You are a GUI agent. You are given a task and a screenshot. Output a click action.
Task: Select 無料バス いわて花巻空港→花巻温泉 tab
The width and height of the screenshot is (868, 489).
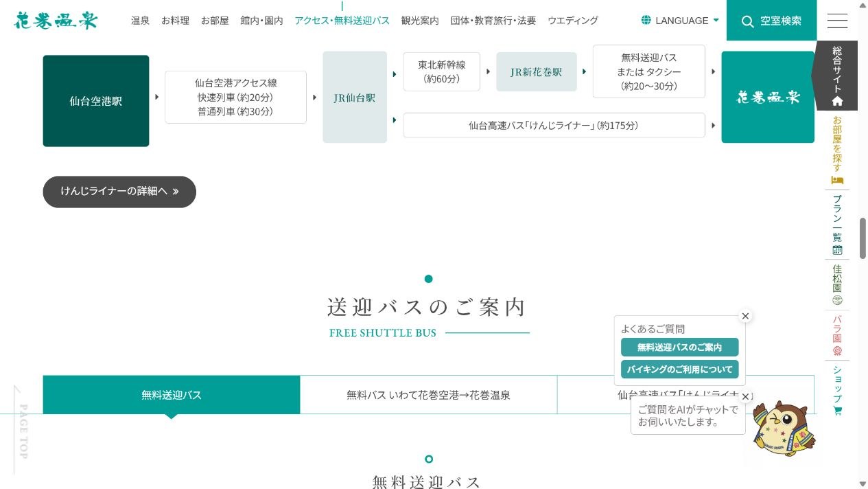tap(428, 395)
